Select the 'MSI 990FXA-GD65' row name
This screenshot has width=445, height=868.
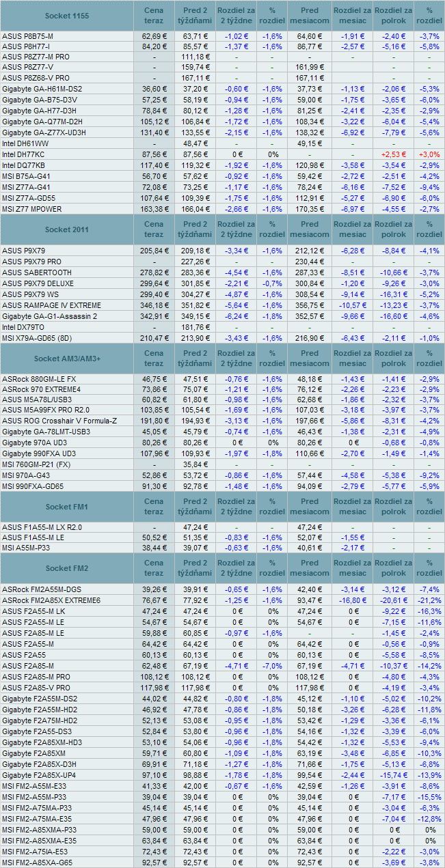click(32, 486)
